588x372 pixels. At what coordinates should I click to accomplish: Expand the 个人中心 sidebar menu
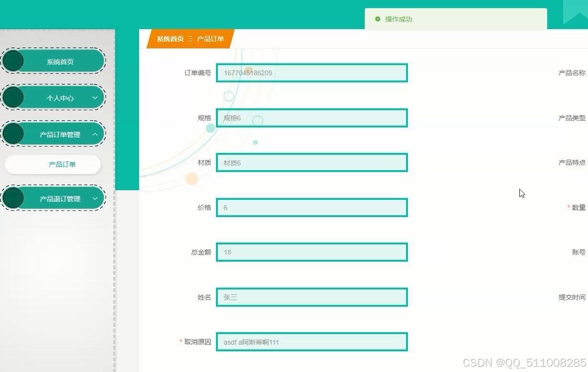coord(53,97)
